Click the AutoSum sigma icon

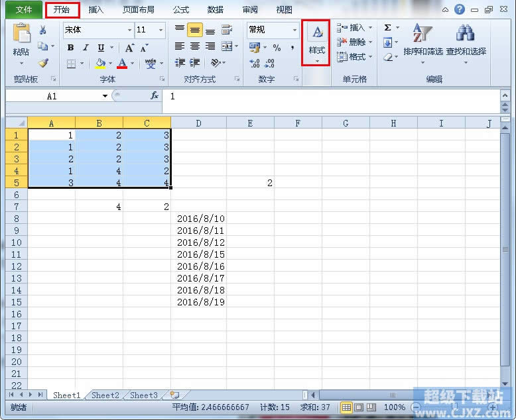pos(387,28)
